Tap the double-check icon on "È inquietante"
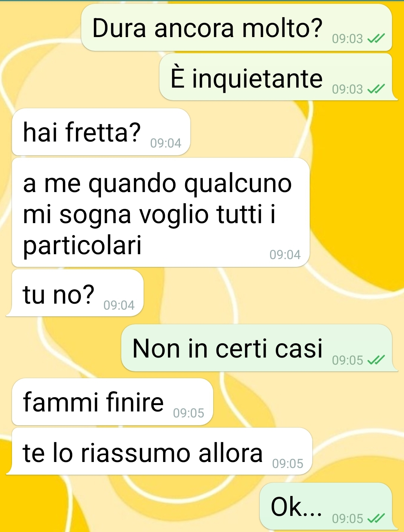Screen dimensions: 404x532 pyautogui.click(x=376, y=89)
